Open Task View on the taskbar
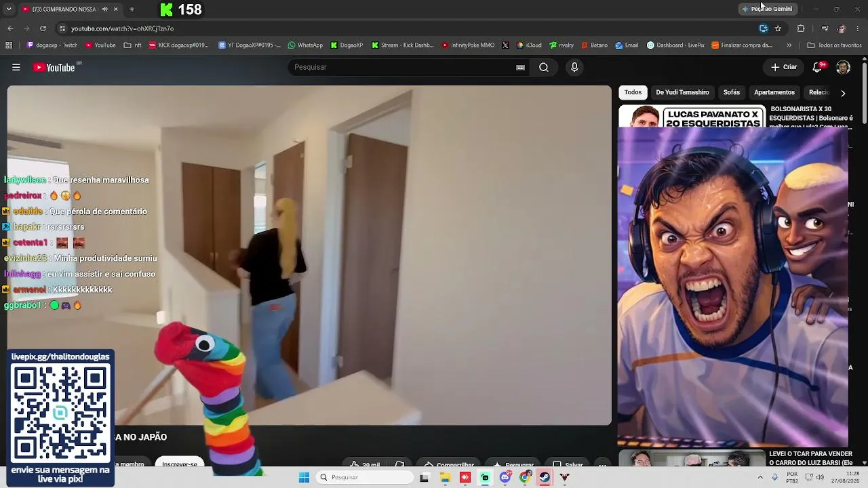The width and height of the screenshot is (868, 488). [x=425, y=477]
